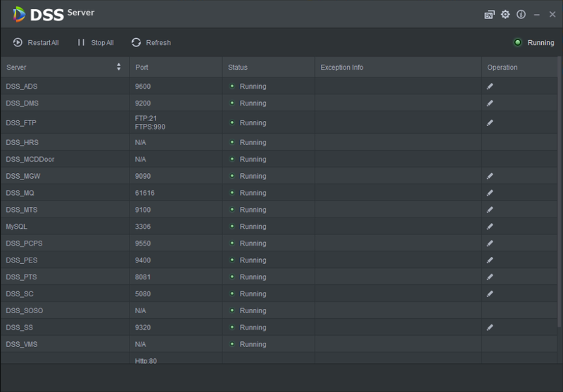Sort servers using the Server column arrows
Image resolution: width=563 pixels, height=392 pixels.
(x=119, y=68)
